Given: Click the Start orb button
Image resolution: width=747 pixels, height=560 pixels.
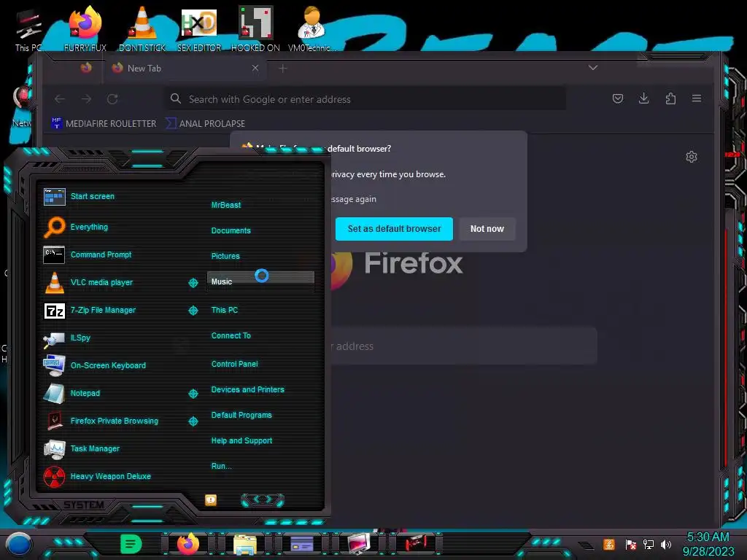Looking at the screenshot, I should coord(18,544).
